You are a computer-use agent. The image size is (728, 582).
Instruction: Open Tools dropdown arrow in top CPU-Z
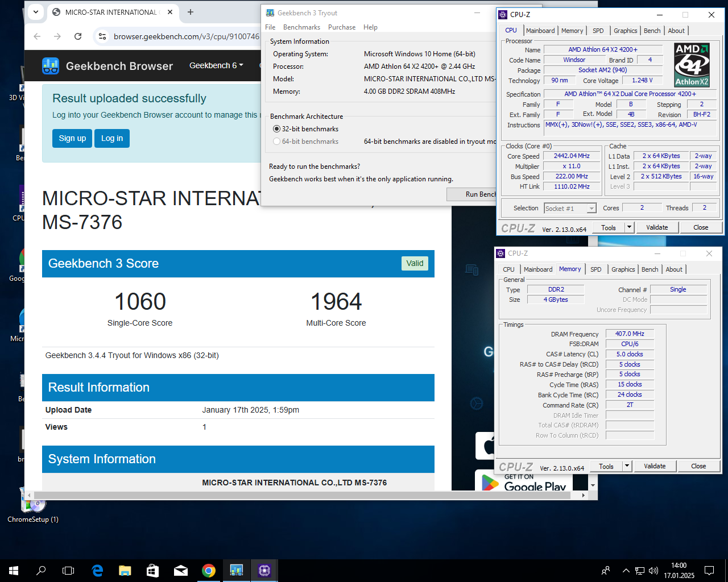pyautogui.click(x=629, y=227)
